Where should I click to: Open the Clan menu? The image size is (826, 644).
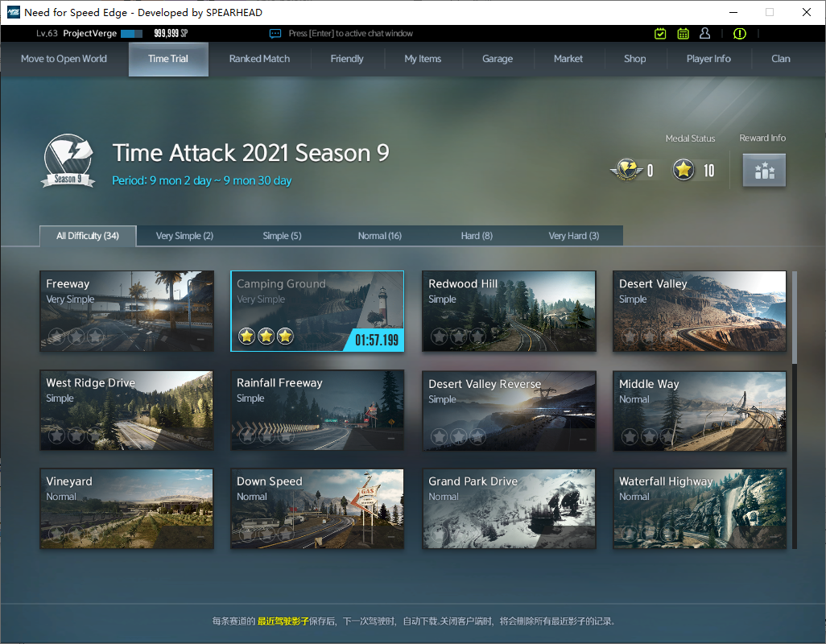781,59
